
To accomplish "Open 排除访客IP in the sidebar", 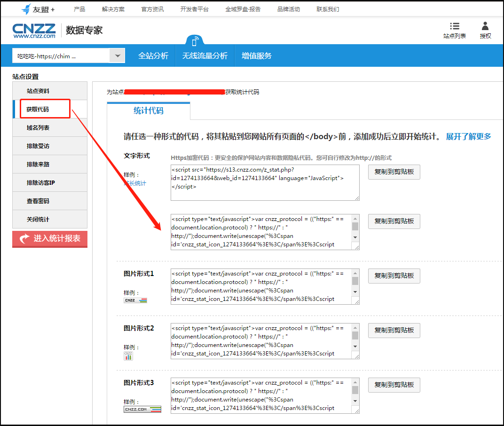I will [x=50, y=182].
